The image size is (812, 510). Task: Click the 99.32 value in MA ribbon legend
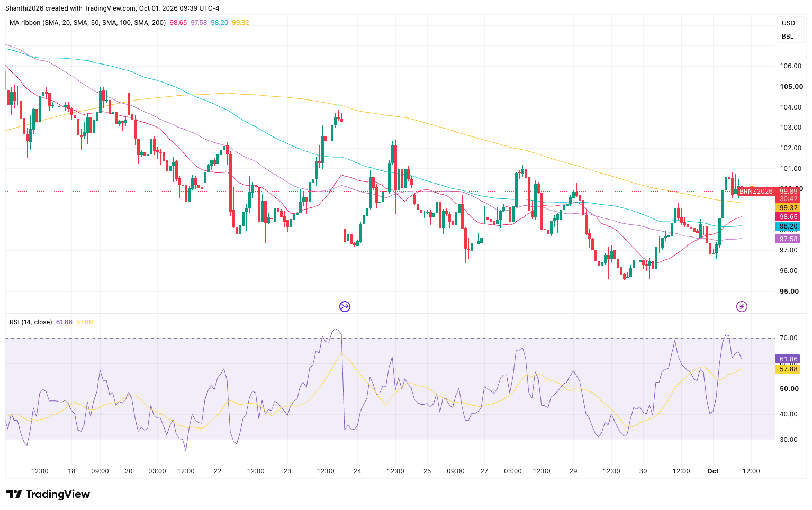pyautogui.click(x=240, y=23)
